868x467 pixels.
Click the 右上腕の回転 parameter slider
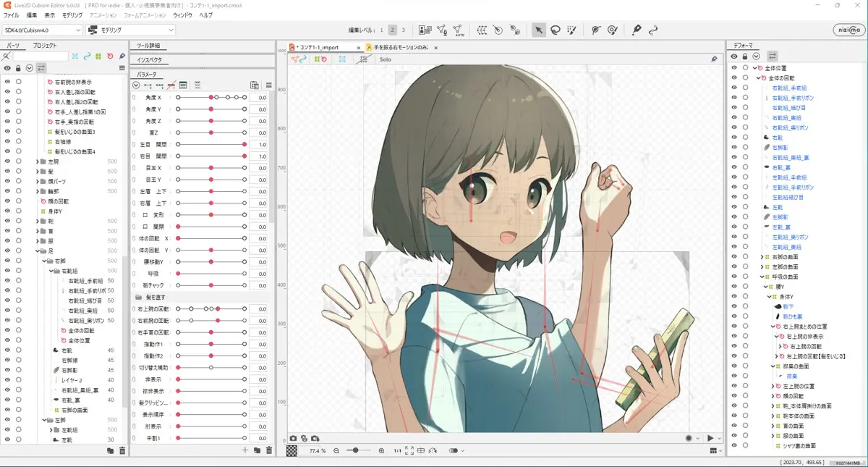(x=211, y=309)
